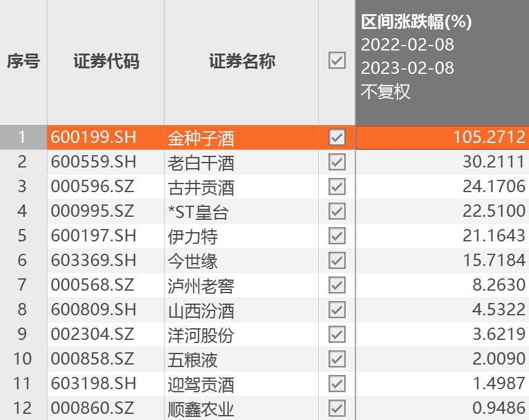
Task: Uncheck the checkbox for 洋河股份
Action: (337, 335)
